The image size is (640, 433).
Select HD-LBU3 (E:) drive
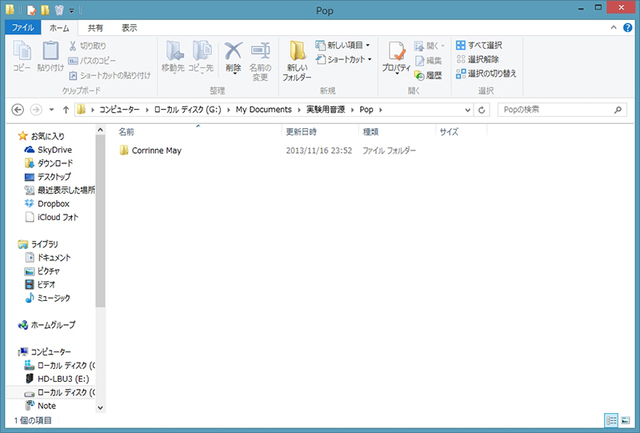pos(57,379)
